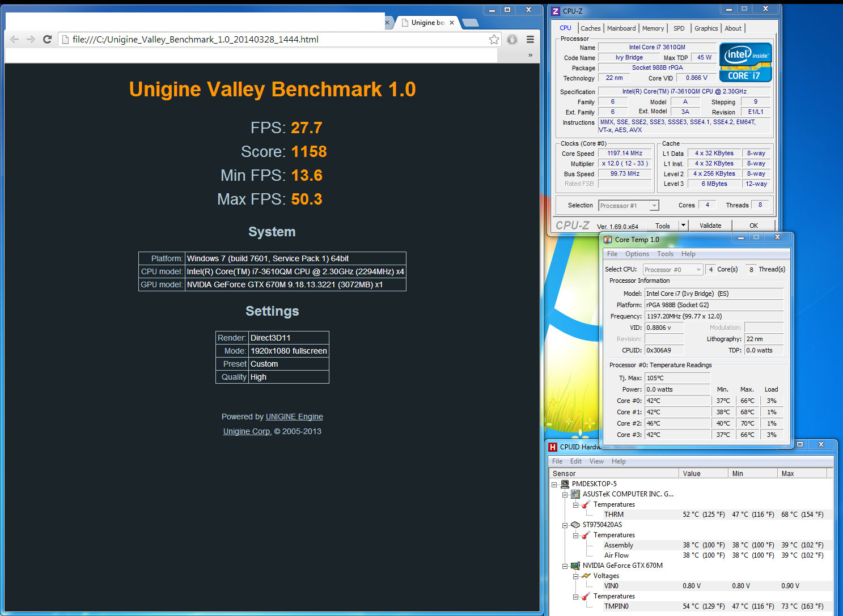Viewport: 843px width, 616px height.
Task: Click the browser back arrow icon
Action: [15, 39]
